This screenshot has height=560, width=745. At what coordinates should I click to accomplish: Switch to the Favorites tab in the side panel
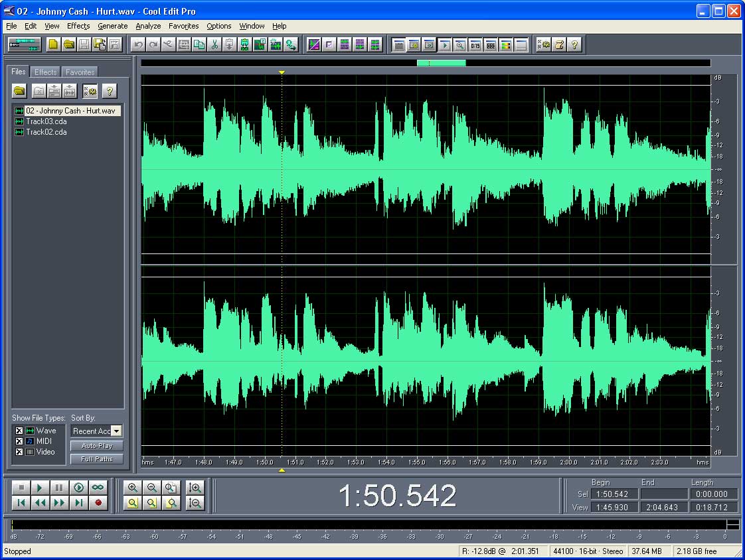[80, 72]
